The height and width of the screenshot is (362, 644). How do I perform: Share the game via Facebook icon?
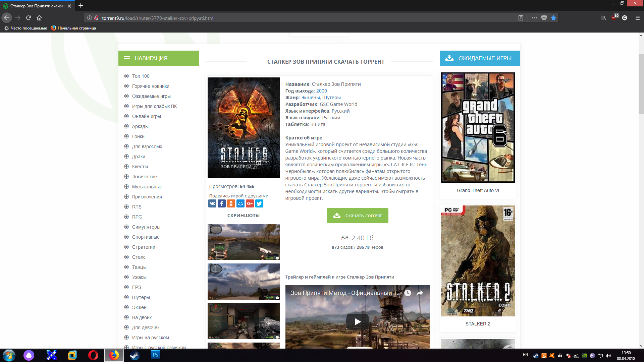221,203
